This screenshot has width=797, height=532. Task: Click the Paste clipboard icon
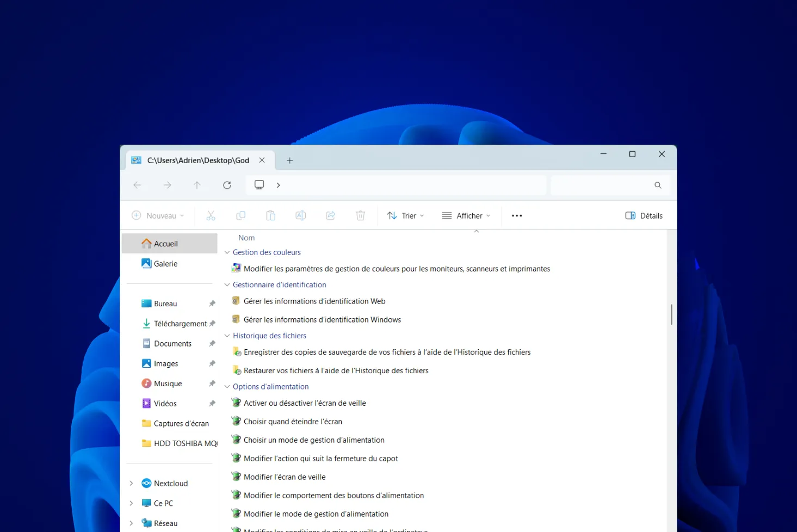(270, 215)
